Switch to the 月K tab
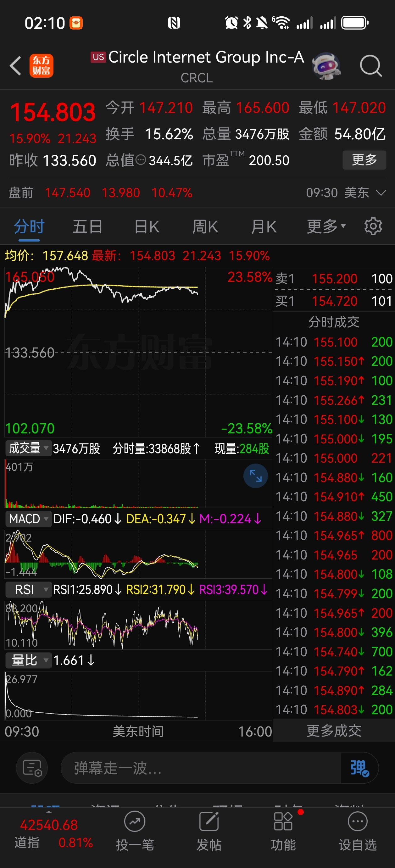 click(x=264, y=226)
